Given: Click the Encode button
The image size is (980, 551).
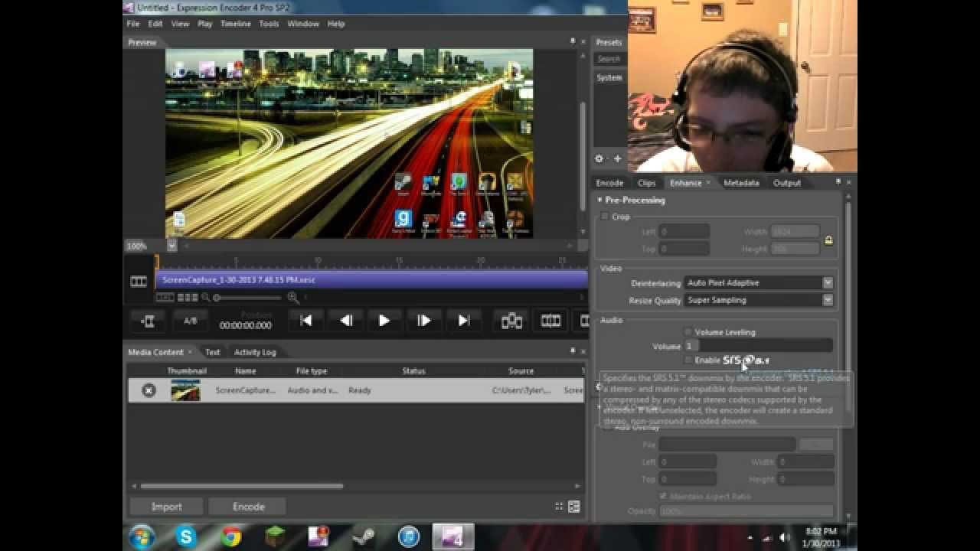Looking at the screenshot, I should click(249, 507).
